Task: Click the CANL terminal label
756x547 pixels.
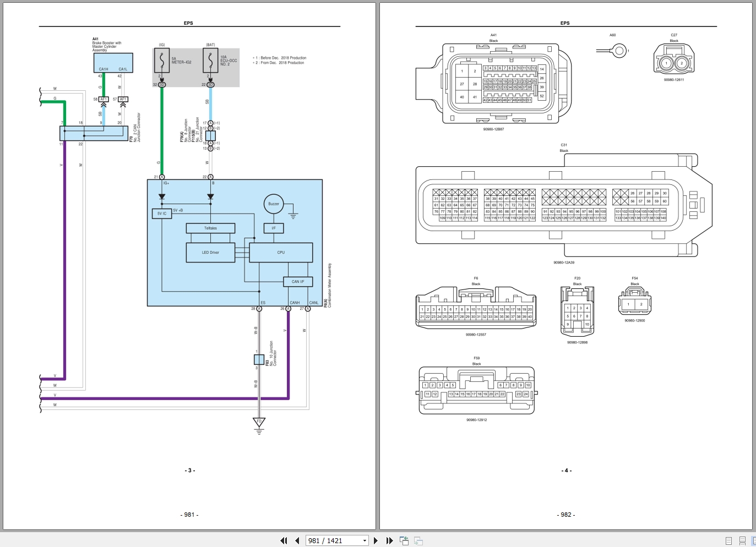Action: (314, 303)
